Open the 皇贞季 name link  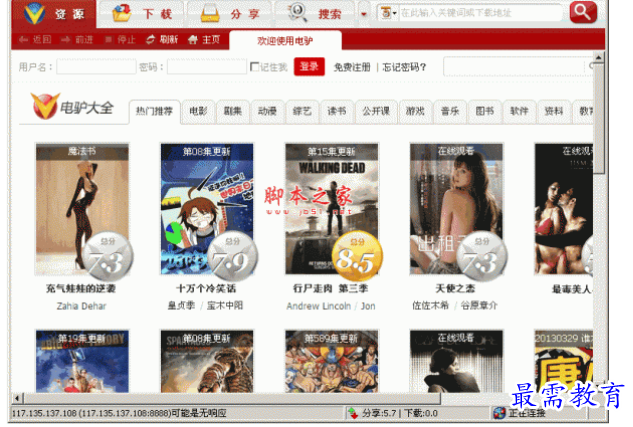[181, 306]
